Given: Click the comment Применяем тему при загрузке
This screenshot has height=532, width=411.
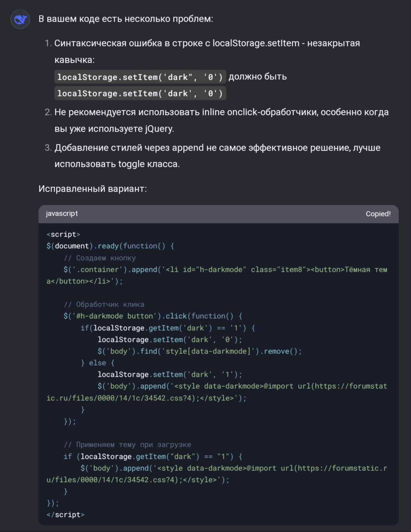Looking at the screenshot, I should pyautogui.click(x=127, y=444).
